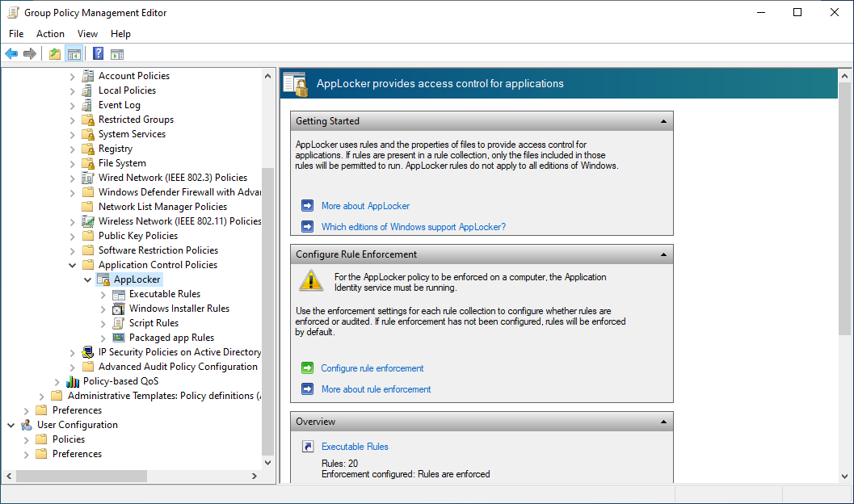
Task: Collapse the Configure Rule Enforcement section
Action: 663,254
